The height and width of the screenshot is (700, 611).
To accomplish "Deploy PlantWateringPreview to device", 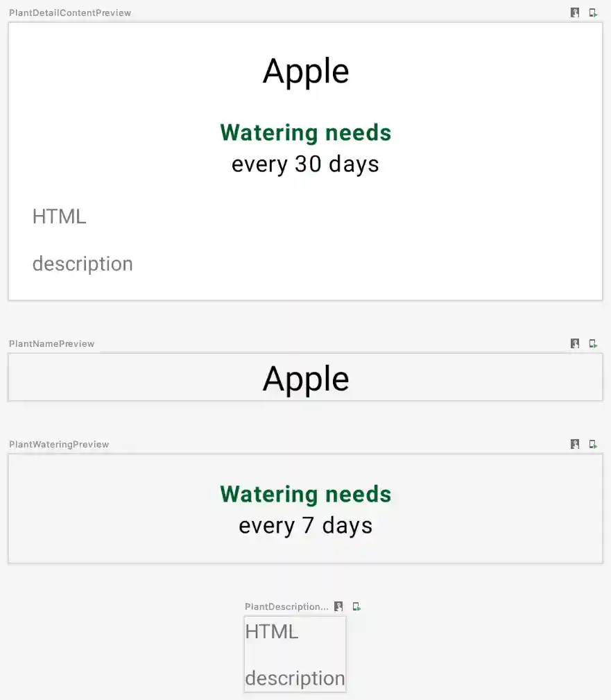I will coord(593,444).
